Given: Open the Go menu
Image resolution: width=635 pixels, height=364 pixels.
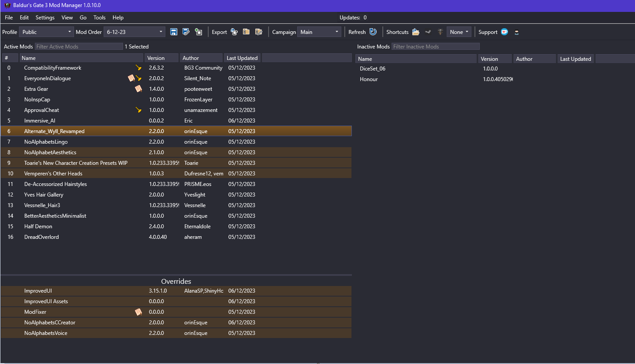Looking at the screenshot, I should pyautogui.click(x=83, y=18).
